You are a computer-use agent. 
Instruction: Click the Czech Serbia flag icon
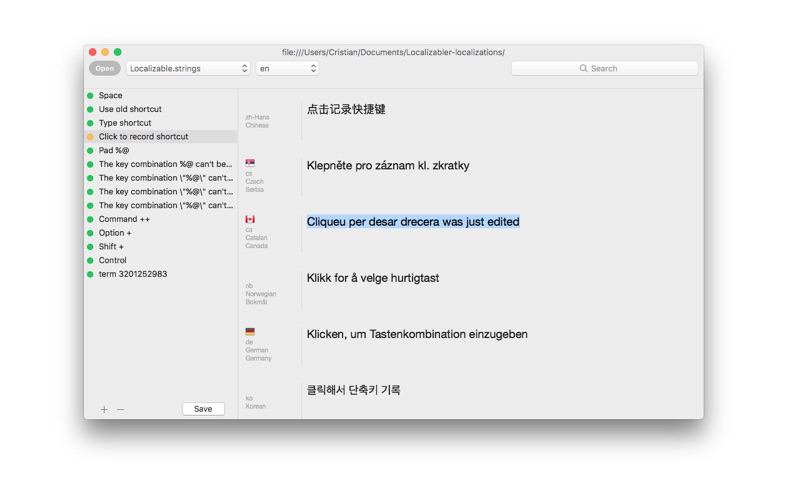tap(250, 163)
